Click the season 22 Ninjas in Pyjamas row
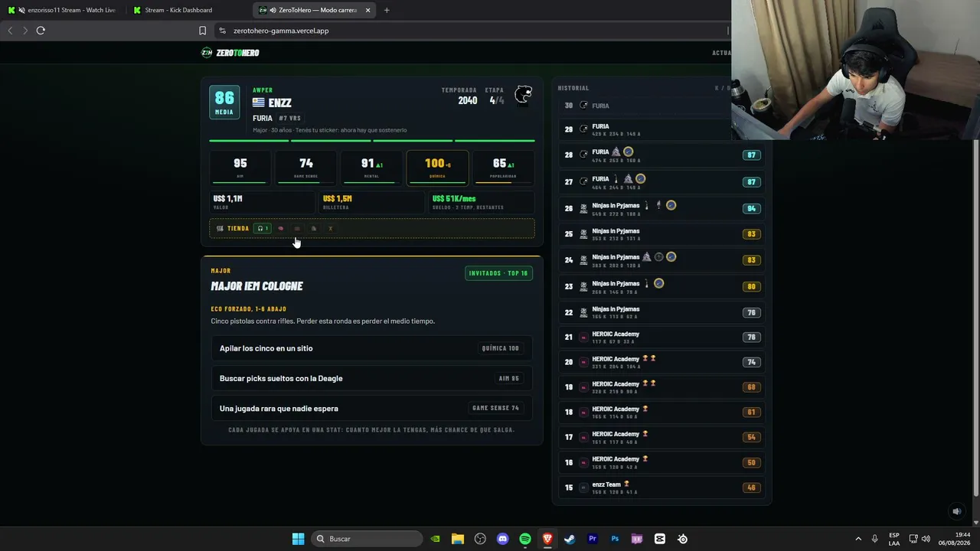 661,312
